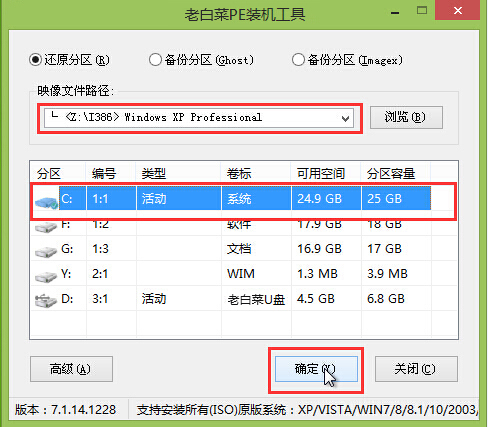Sort by the 分区容量 column header
The width and height of the screenshot is (488, 427).
click(x=391, y=174)
